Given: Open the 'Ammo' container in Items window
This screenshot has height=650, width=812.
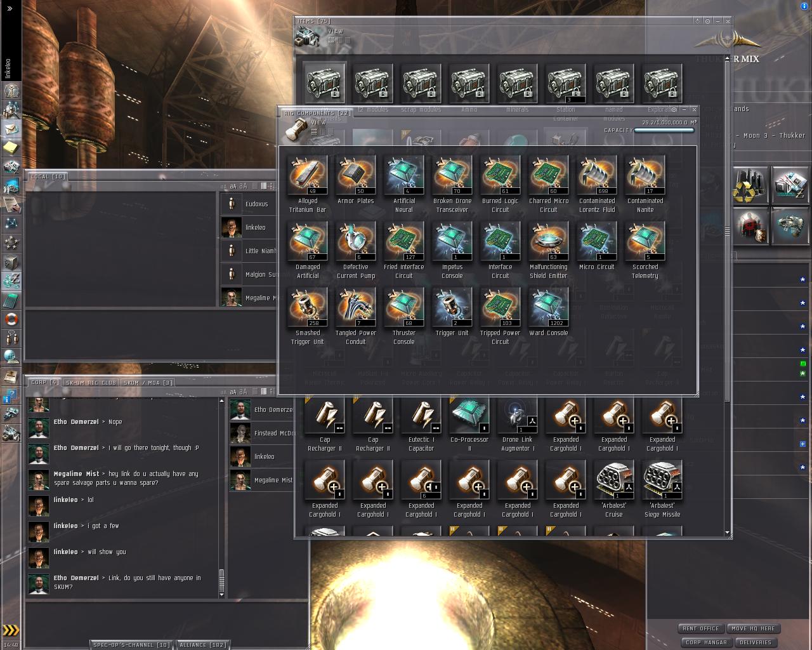Looking at the screenshot, I should pos(469,89).
